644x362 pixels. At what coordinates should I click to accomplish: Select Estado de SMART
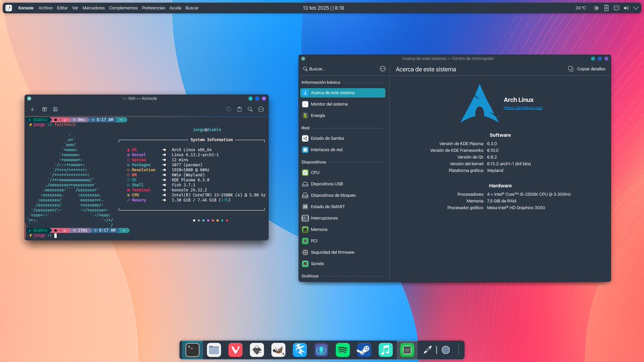coord(342,206)
